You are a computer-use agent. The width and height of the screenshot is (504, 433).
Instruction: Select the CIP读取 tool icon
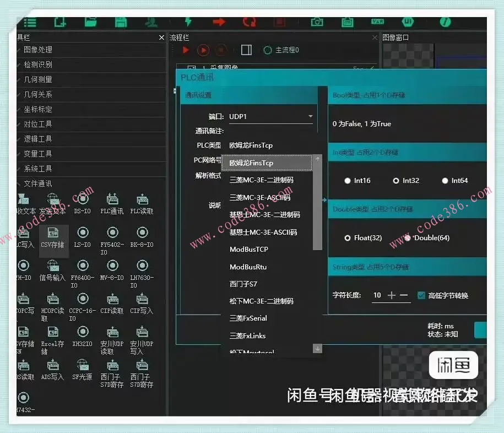point(112,304)
